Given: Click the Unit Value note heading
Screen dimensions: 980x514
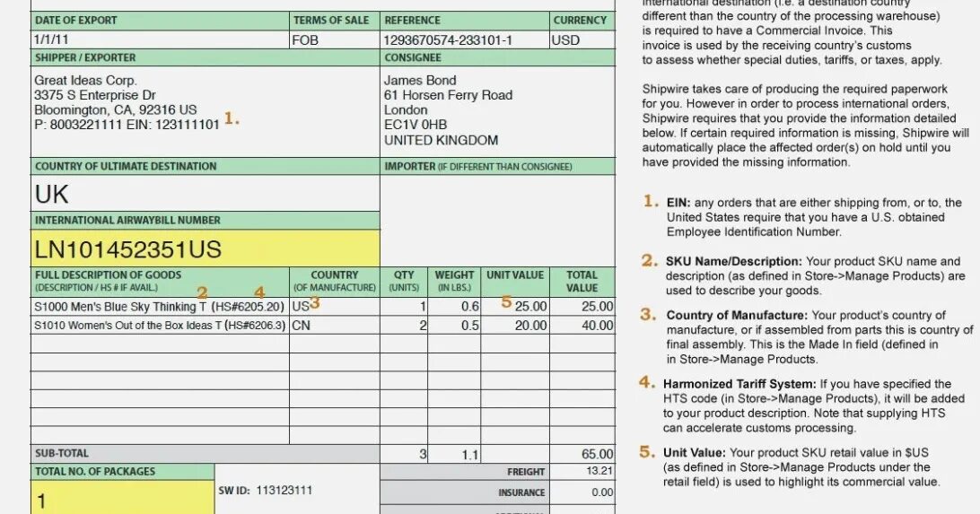Looking at the screenshot, I should 695,453.
